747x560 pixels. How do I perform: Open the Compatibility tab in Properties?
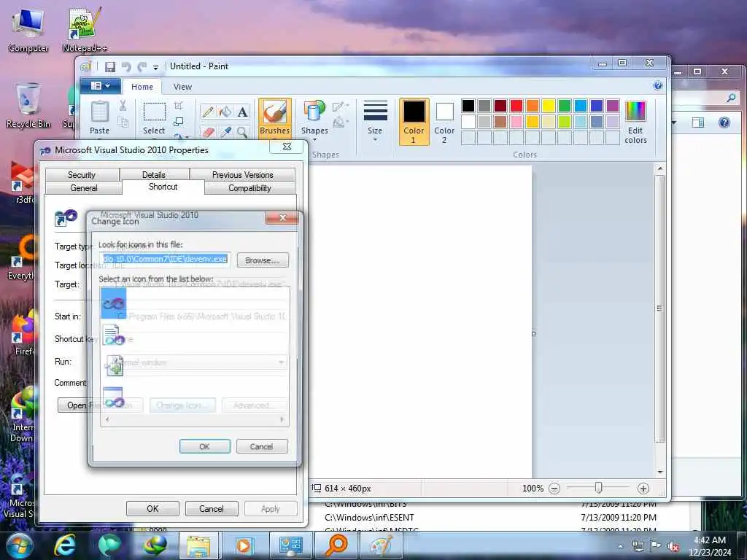249,188
